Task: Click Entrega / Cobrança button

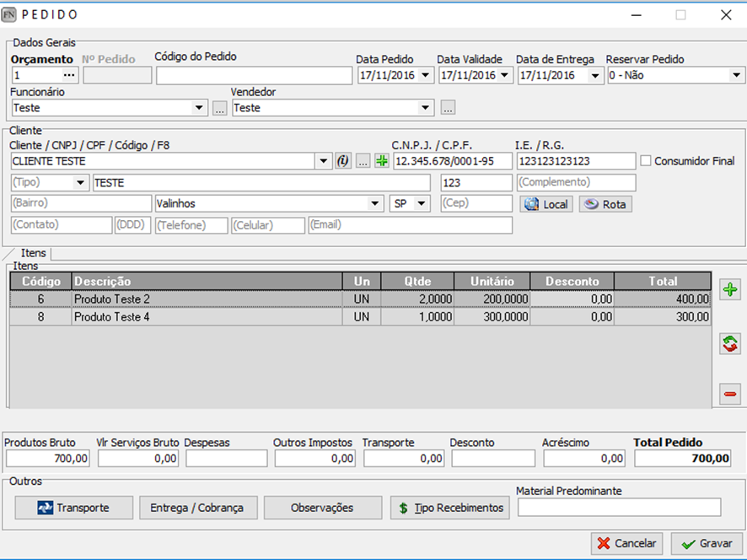Action: (x=198, y=508)
